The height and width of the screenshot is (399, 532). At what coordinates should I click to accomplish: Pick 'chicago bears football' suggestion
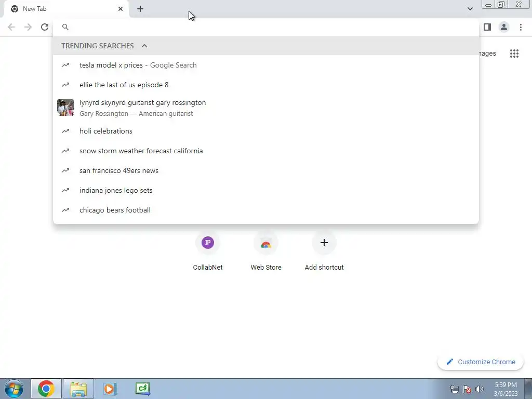point(266,210)
